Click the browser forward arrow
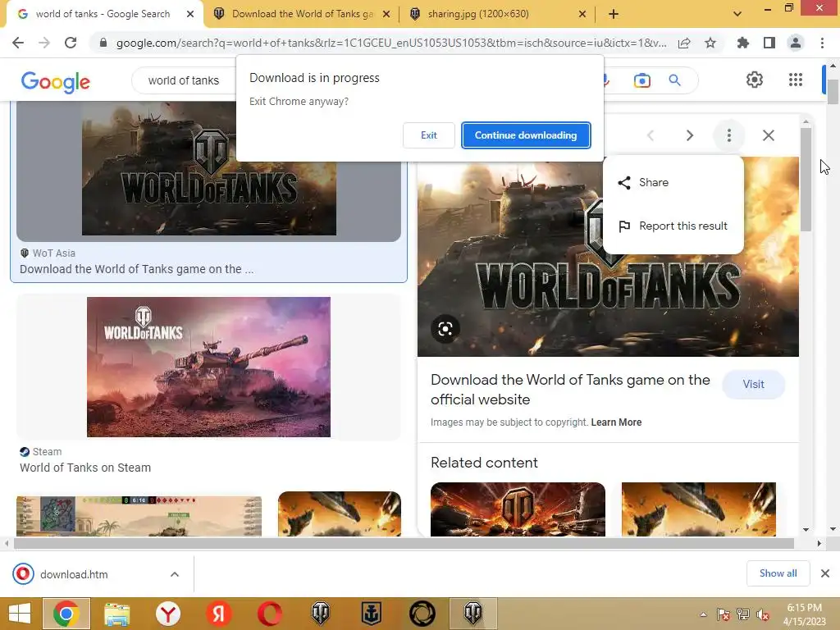This screenshot has width=840, height=630. pyautogui.click(x=44, y=43)
